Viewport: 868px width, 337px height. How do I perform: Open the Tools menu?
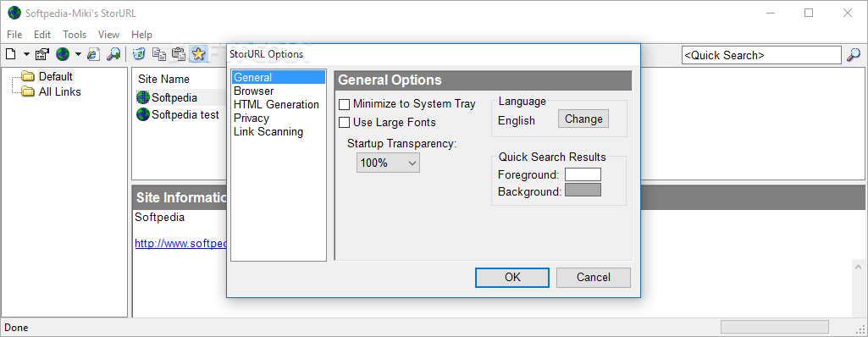(75, 35)
